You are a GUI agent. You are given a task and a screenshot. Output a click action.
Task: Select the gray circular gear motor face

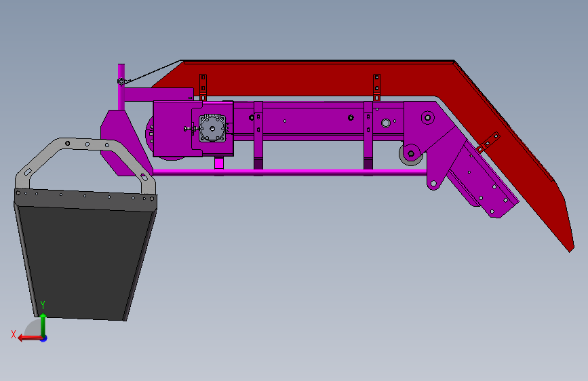click(x=213, y=128)
